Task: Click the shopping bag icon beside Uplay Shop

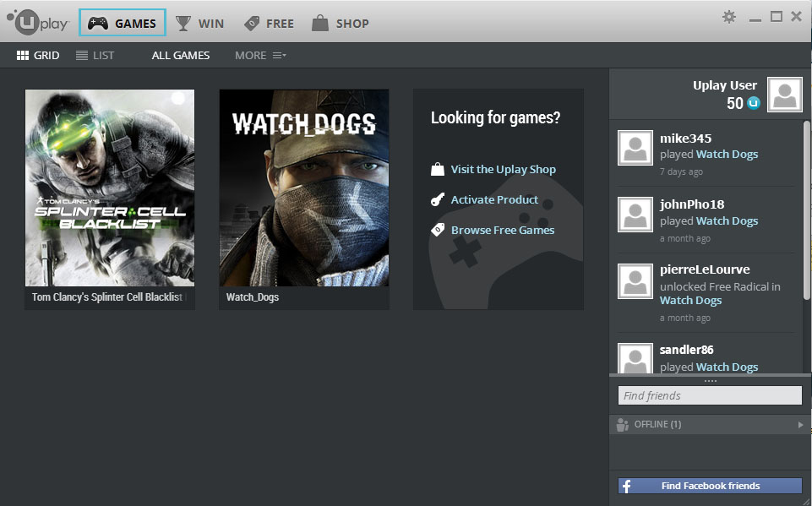Action: (438, 169)
